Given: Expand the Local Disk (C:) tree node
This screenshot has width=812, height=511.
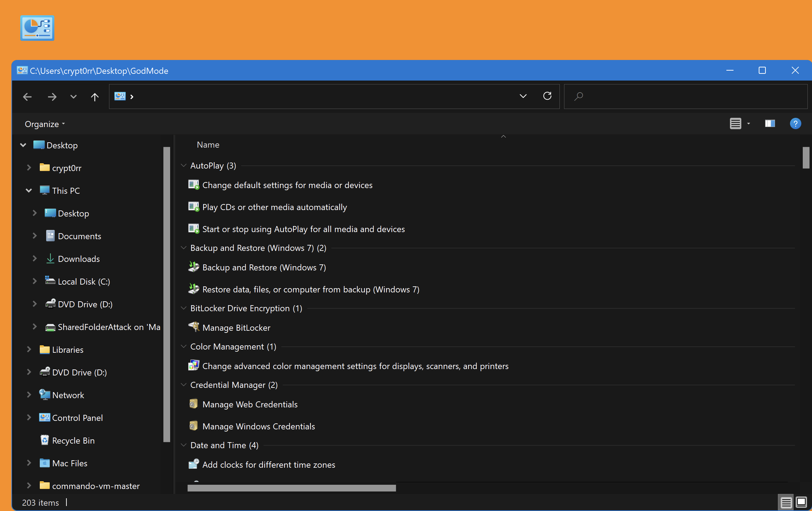Looking at the screenshot, I should 34,281.
